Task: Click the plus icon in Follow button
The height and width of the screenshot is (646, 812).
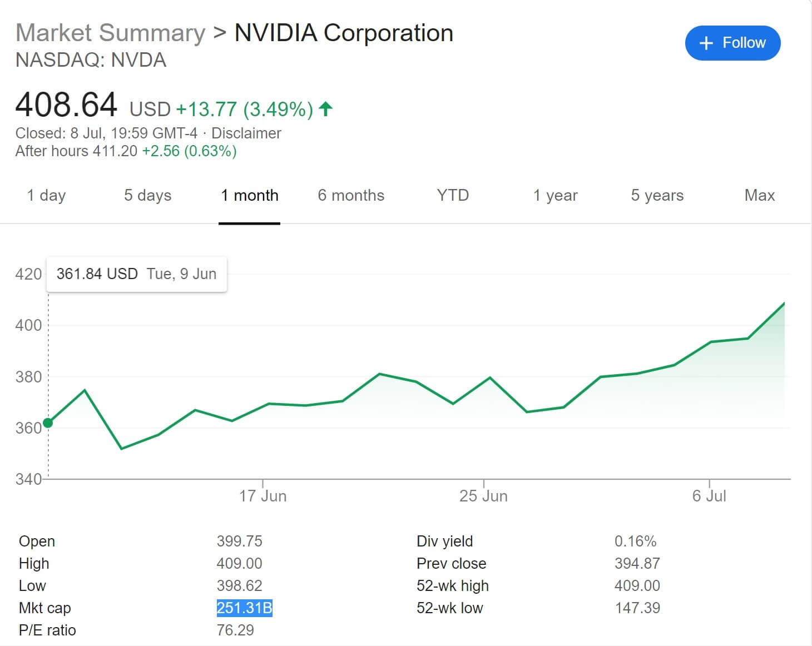Action: pyautogui.click(x=706, y=43)
